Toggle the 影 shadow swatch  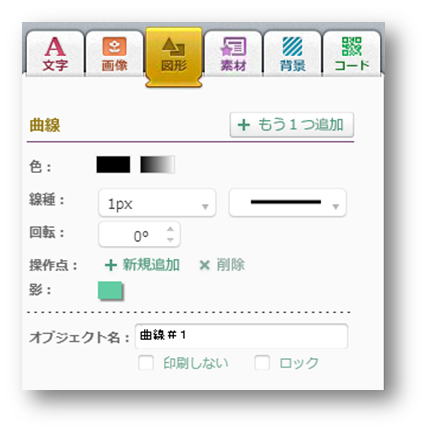(x=111, y=291)
